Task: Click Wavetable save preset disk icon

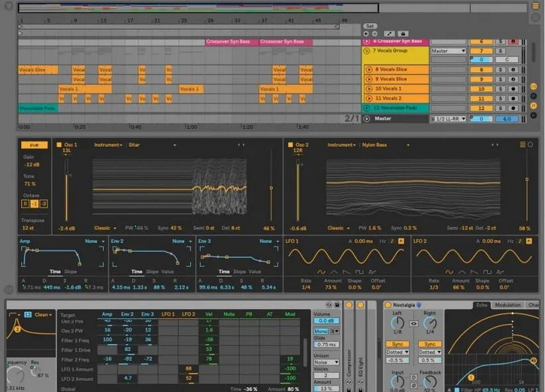Action: pos(337,305)
